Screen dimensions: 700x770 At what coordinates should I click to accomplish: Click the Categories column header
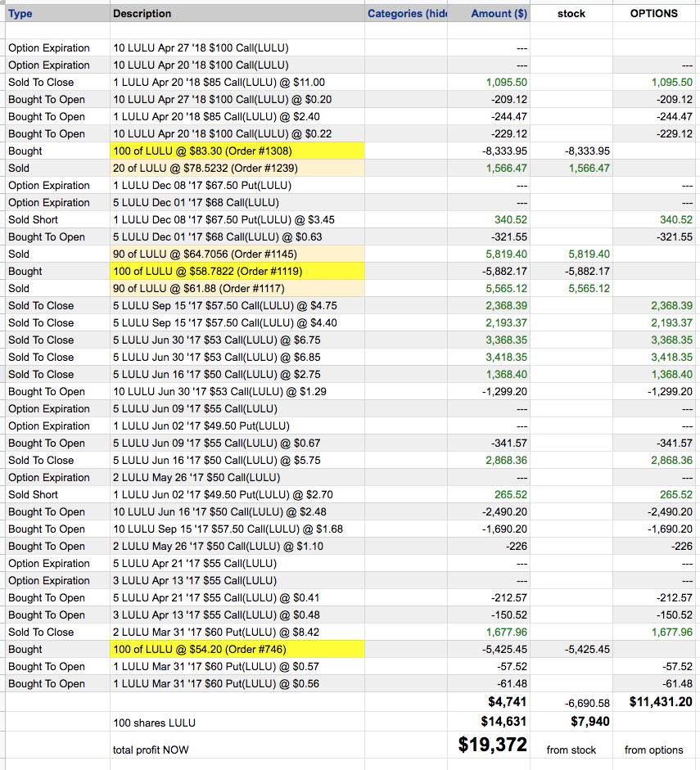tap(406, 13)
